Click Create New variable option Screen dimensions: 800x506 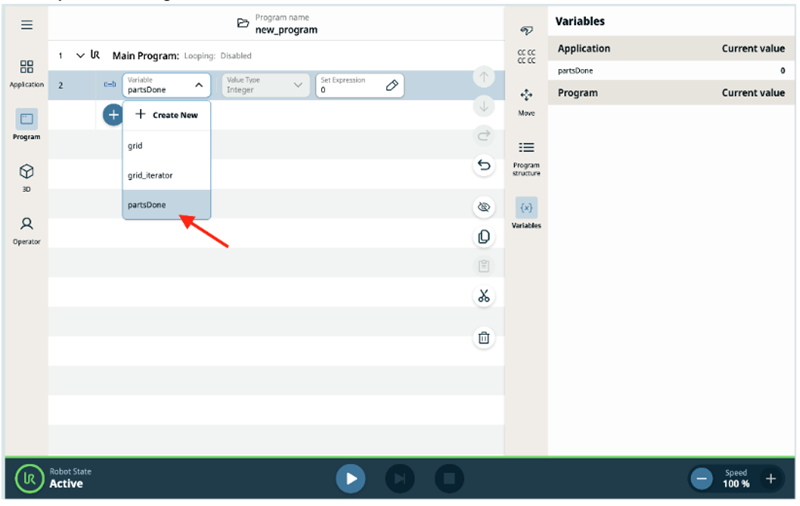point(166,115)
